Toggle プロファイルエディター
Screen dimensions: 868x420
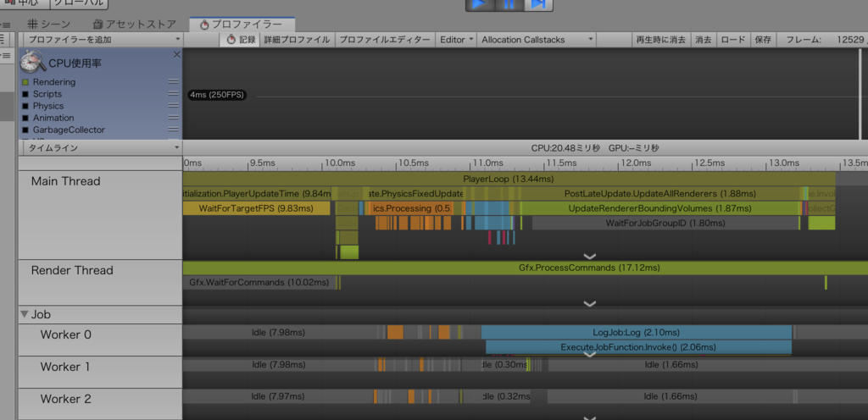(384, 40)
